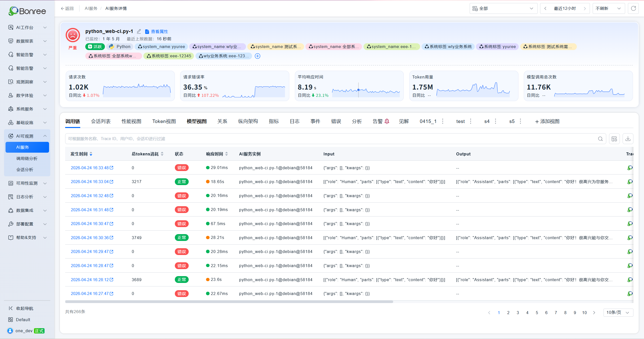Open column settings icon beside search
The width and height of the screenshot is (644, 339).
[614, 139]
